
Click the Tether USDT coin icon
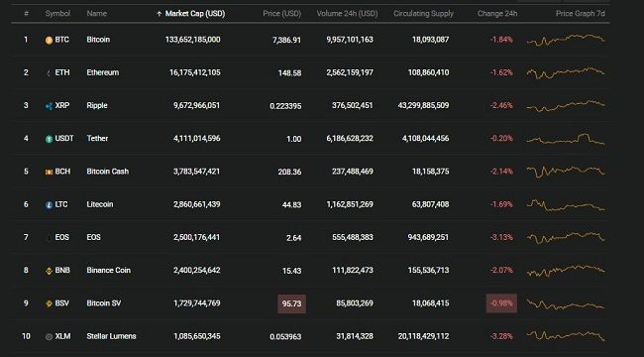click(x=49, y=139)
